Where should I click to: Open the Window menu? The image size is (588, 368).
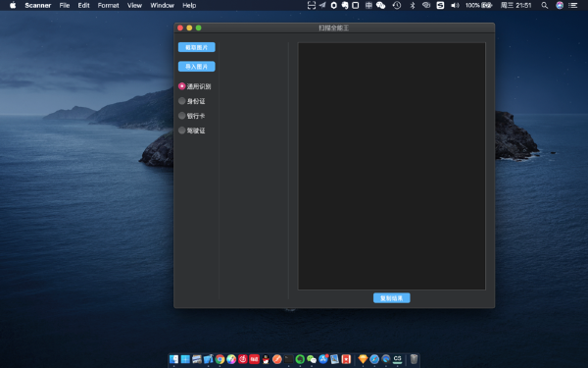tap(162, 5)
